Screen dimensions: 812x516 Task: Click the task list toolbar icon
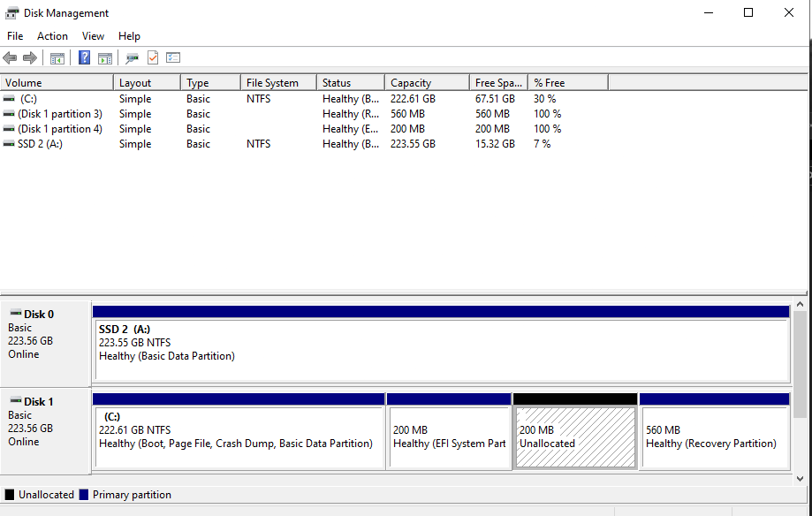(173, 57)
